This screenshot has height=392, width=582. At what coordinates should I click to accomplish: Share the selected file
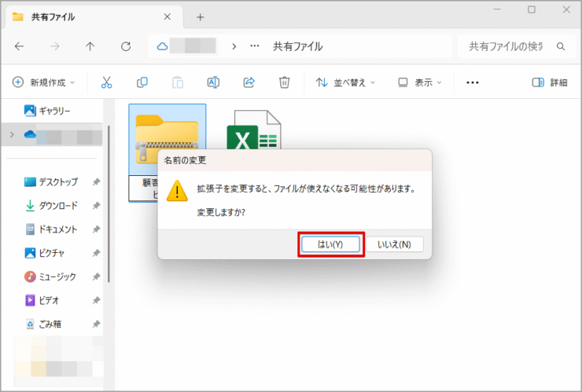point(249,82)
